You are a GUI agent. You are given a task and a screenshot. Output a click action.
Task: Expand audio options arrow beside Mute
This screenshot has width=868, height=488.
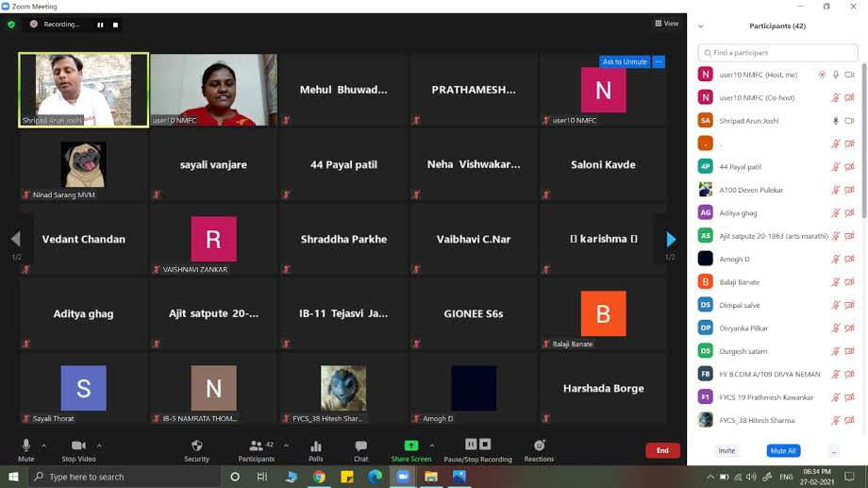(46, 446)
